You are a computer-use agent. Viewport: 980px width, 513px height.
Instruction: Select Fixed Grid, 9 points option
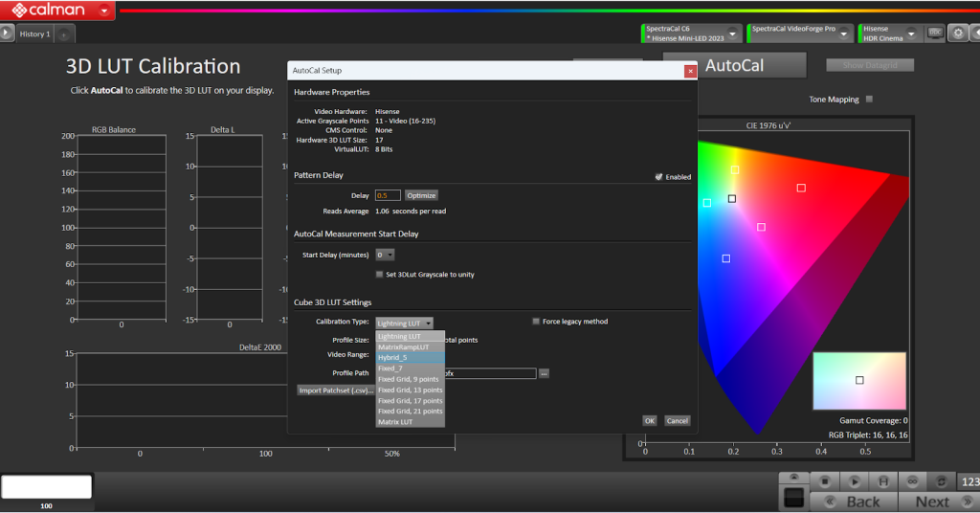coord(410,379)
